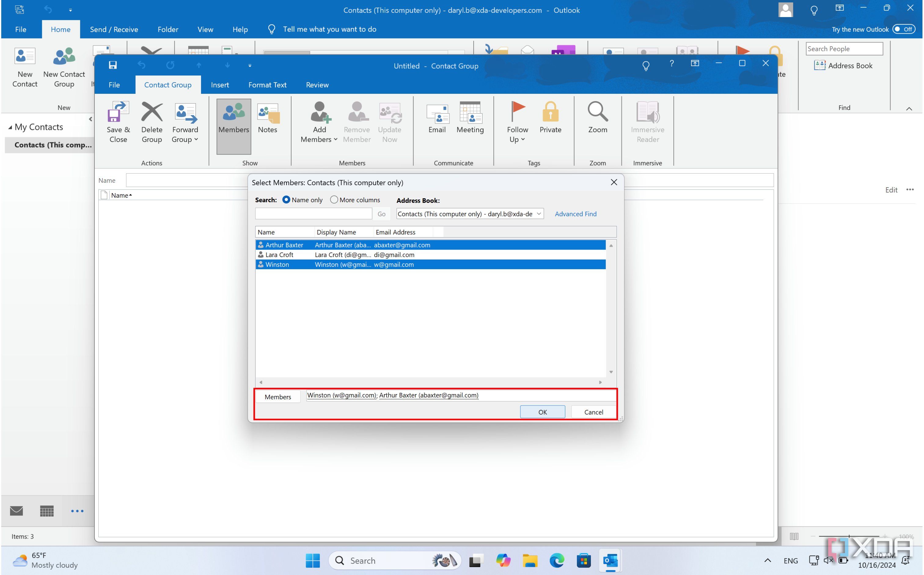This screenshot has width=924, height=575.
Task: Open the Format Text tab
Action: (x=267, y=85)
